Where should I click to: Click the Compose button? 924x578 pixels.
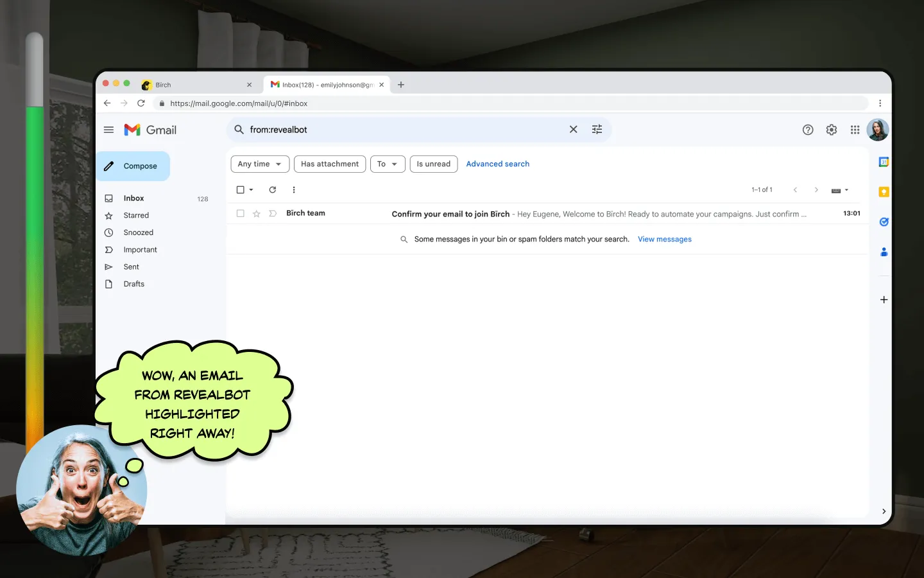[x=133, y=166]
